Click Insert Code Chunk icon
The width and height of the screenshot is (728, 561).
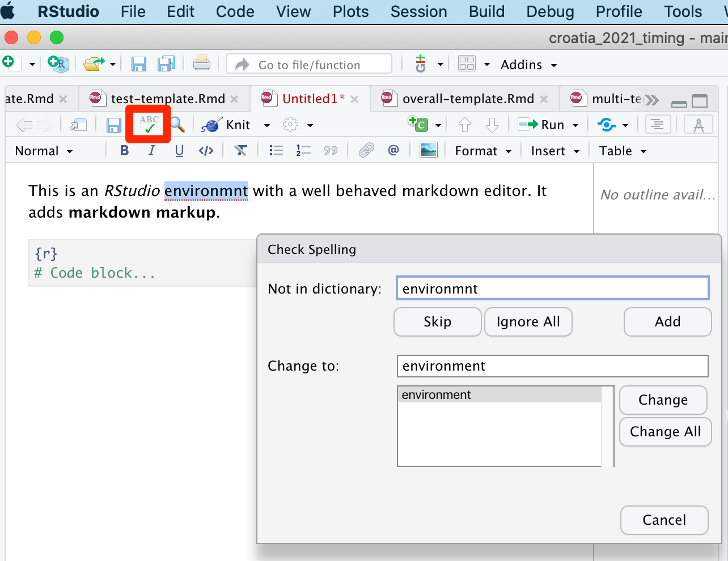pos(418,124)
